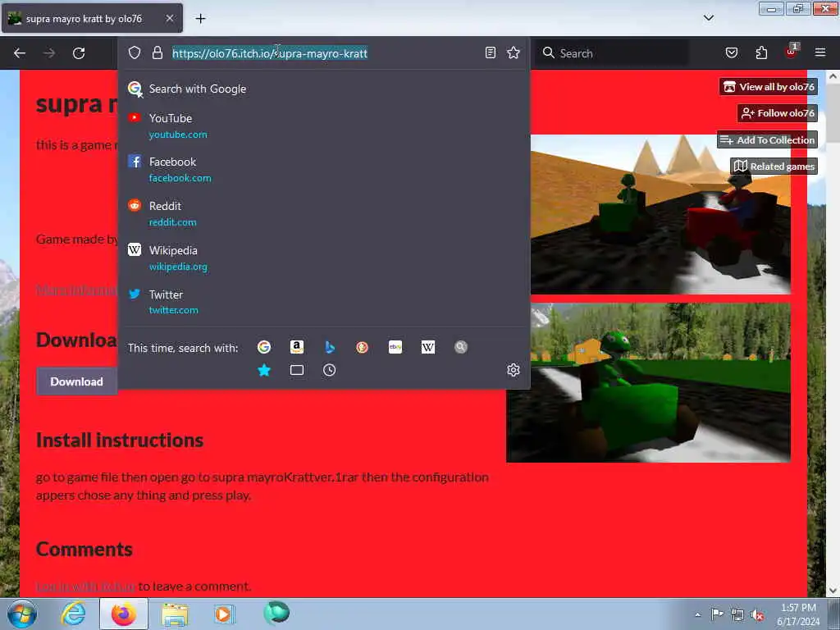Viewport: 840px width, 630px height.
Task: Click Add To Collection button
Action: [767, 139]
